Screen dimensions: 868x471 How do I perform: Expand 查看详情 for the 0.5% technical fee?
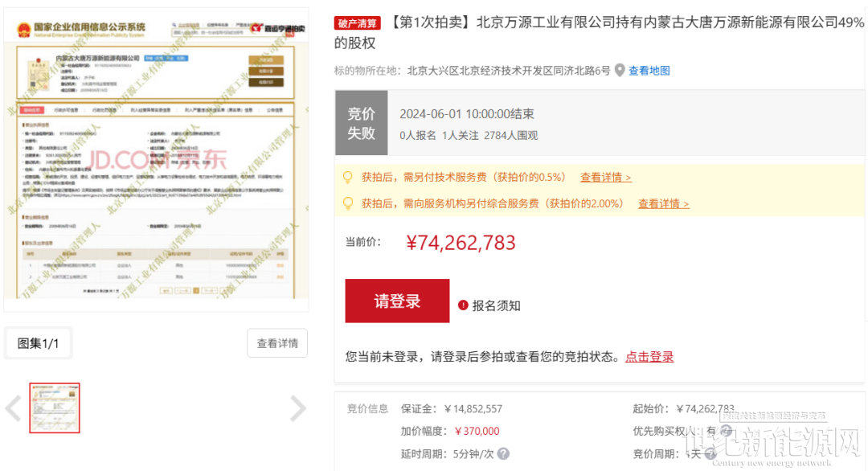point(605,178)
